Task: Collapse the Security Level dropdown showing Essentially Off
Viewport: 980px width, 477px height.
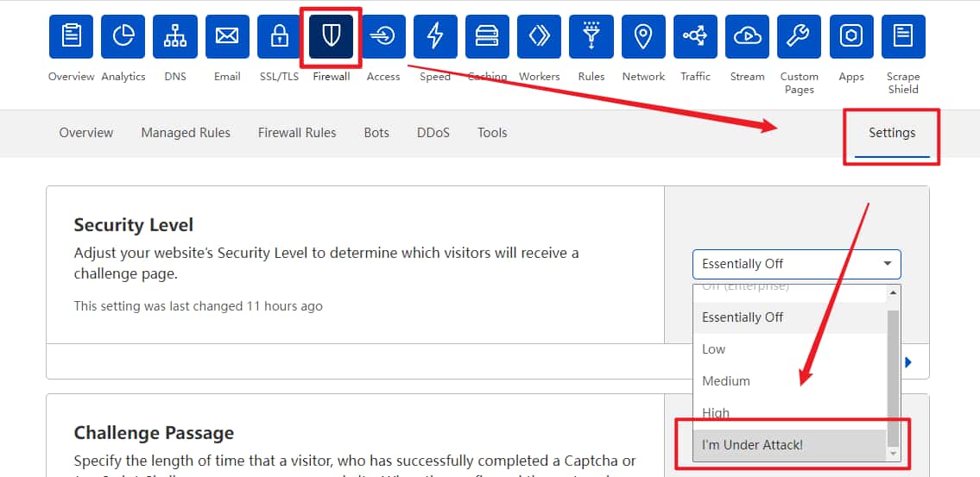Action: 797,264
